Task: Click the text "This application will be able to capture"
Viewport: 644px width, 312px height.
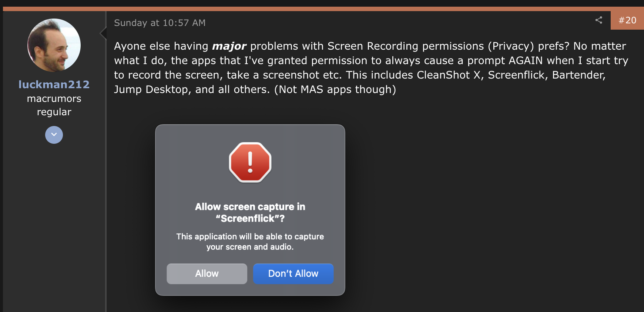Action: tap(250, 236)
